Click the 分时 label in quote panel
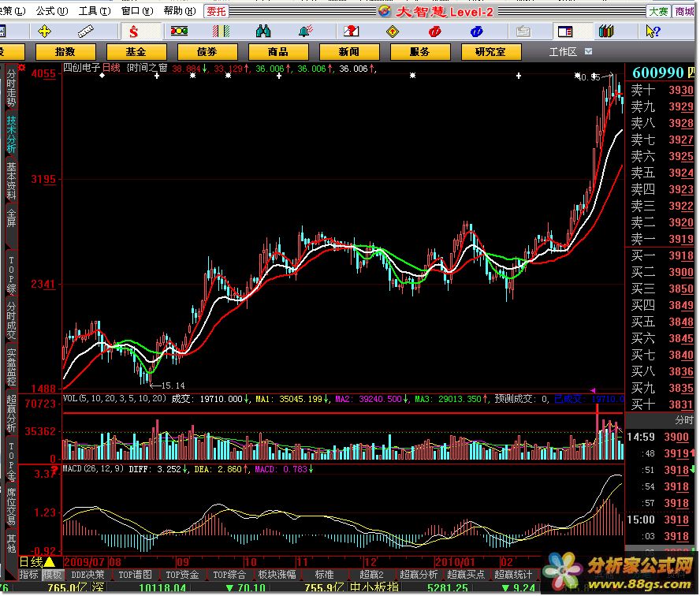This screenshot has height=596, width=700. tap(683, 419)
